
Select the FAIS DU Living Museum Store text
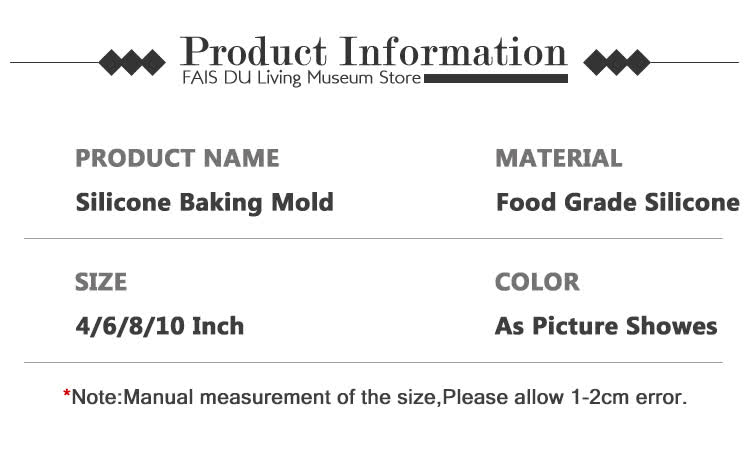302,78
